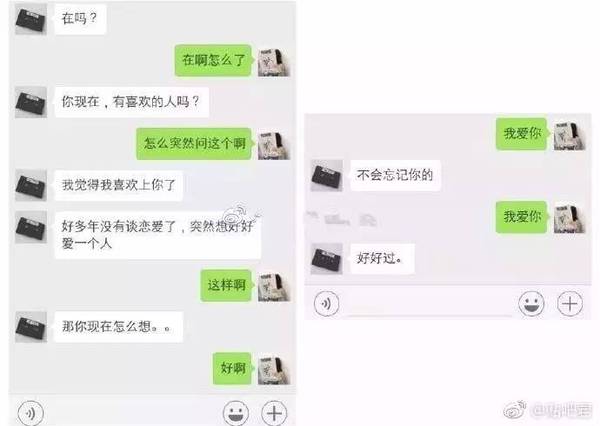Tap the '这样啊' green bubble
The width and height of the screenshot is (600, 426).
click(227, 285)
